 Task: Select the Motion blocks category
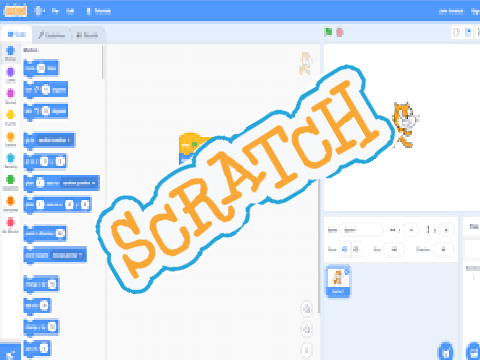pyautogui.click(x=10, y=53)
